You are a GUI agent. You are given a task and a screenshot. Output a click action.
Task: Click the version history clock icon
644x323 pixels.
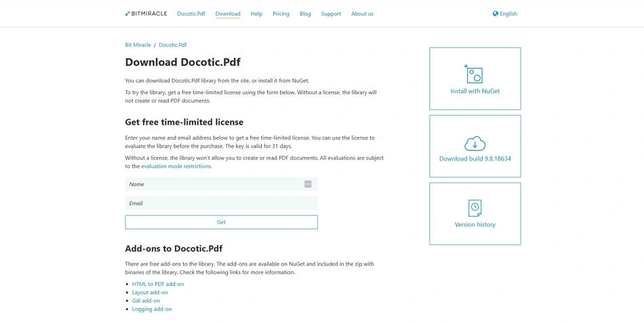pyautogui.click(x=475, y=208)
